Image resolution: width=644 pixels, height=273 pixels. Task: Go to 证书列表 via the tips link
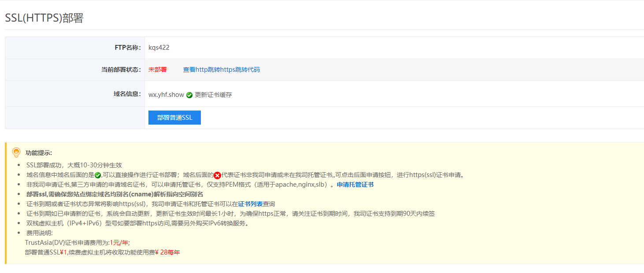pos(250,204)
